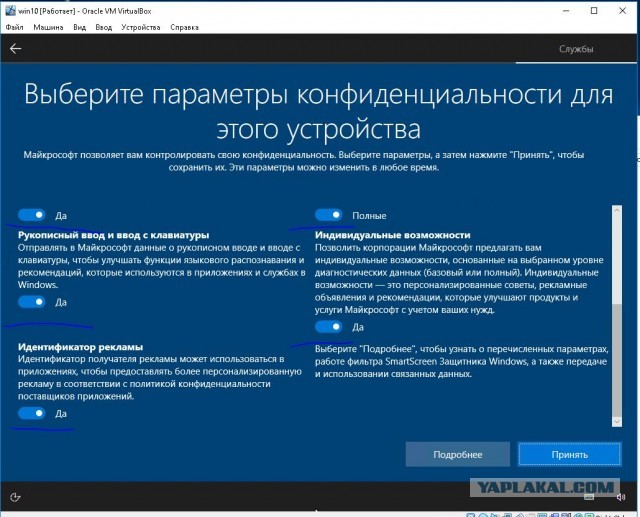Click the Рукописный ввод и ввод с клавиатуры heading

coord(113,235)
